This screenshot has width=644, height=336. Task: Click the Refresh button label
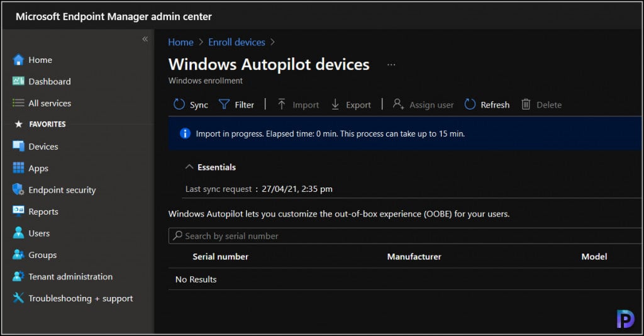[x=495, y=105]
